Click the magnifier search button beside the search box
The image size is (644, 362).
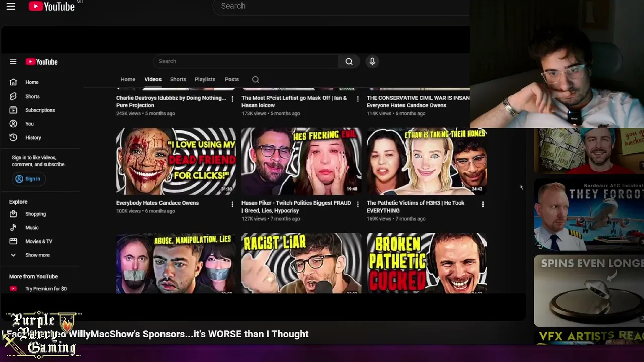349,61
